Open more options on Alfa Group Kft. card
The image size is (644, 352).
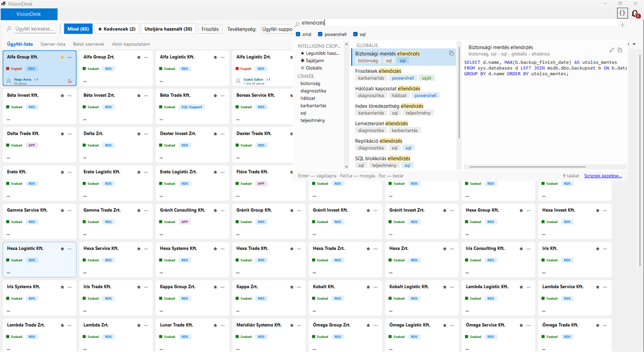(70, 57)
